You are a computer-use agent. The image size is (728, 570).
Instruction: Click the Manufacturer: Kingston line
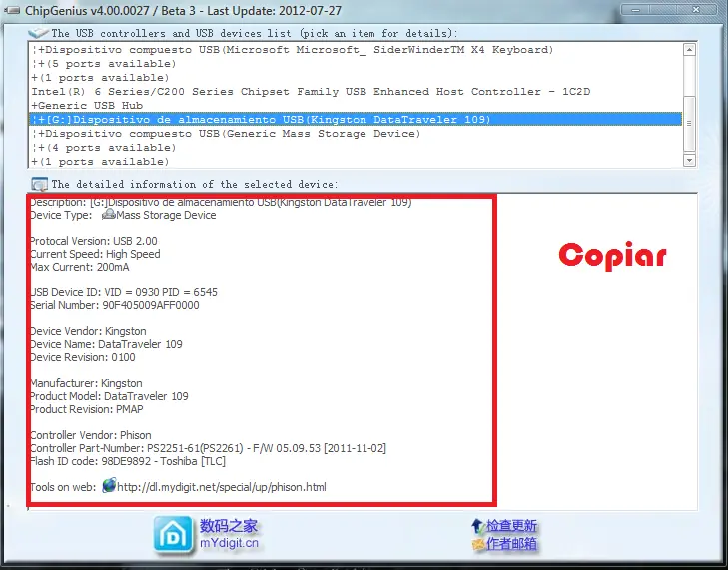click(x=86, y=383)
